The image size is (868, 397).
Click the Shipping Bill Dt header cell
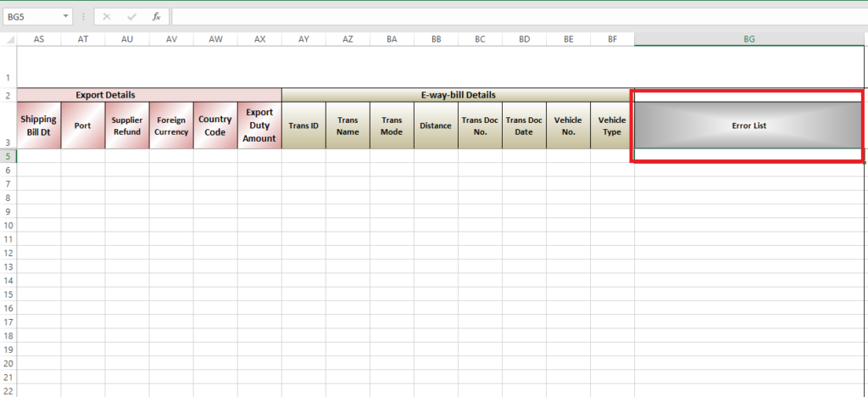click(39, 126)
